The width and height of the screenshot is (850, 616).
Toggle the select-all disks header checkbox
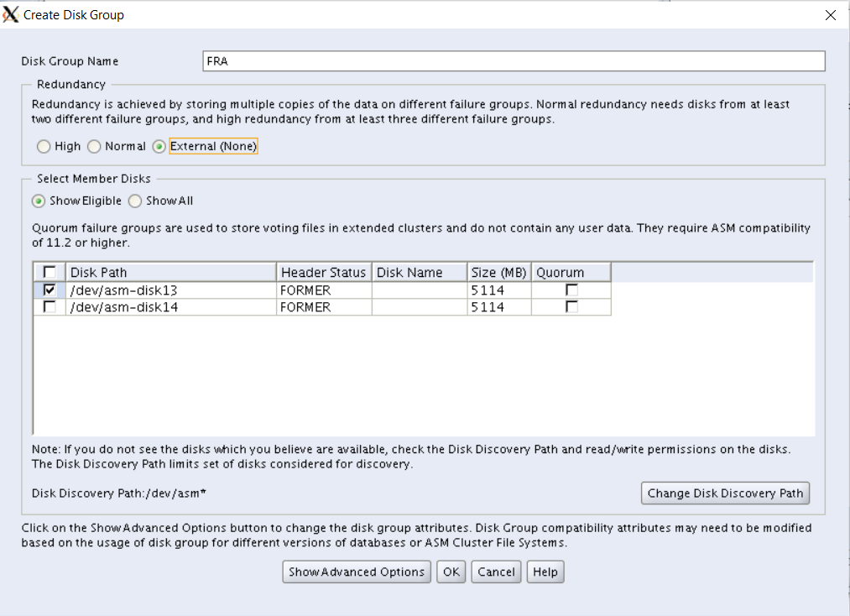50,272
